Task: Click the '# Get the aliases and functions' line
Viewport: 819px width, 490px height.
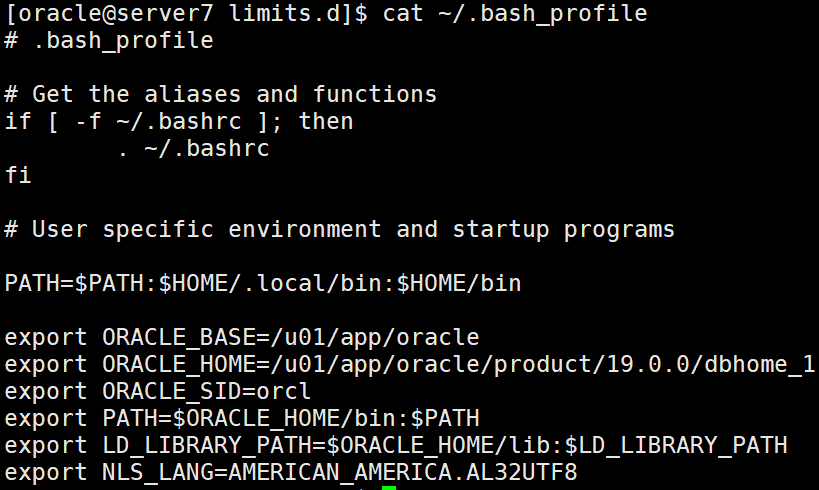Action: 220,95
